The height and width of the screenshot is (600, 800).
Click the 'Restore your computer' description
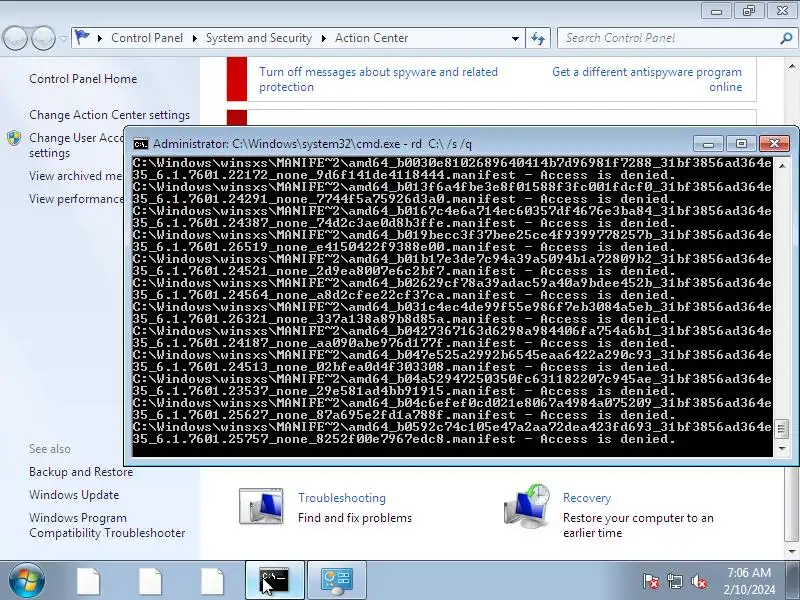pos(638,525)
